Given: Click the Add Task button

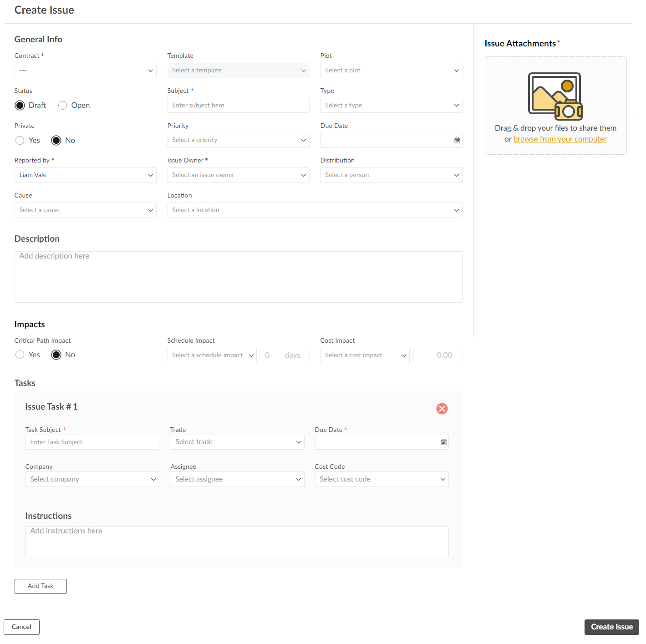Looking at the screenshot, I should tap(41, 586).
